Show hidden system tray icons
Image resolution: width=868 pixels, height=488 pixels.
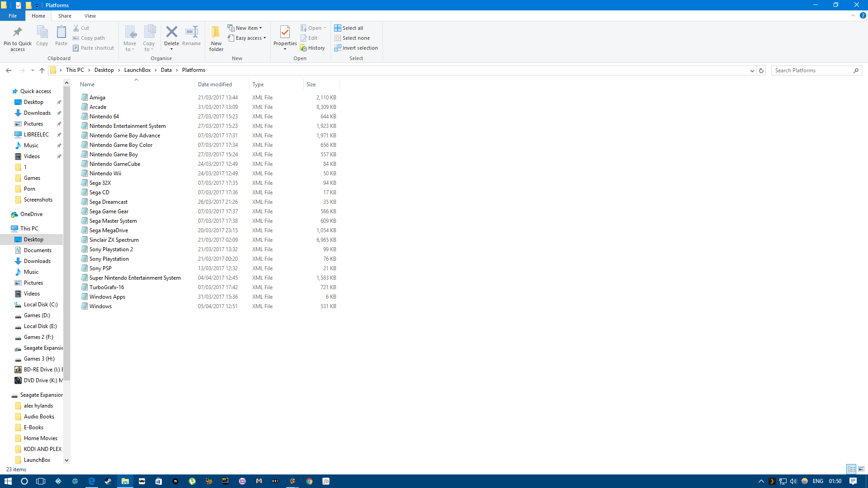[x=761, y=481]
